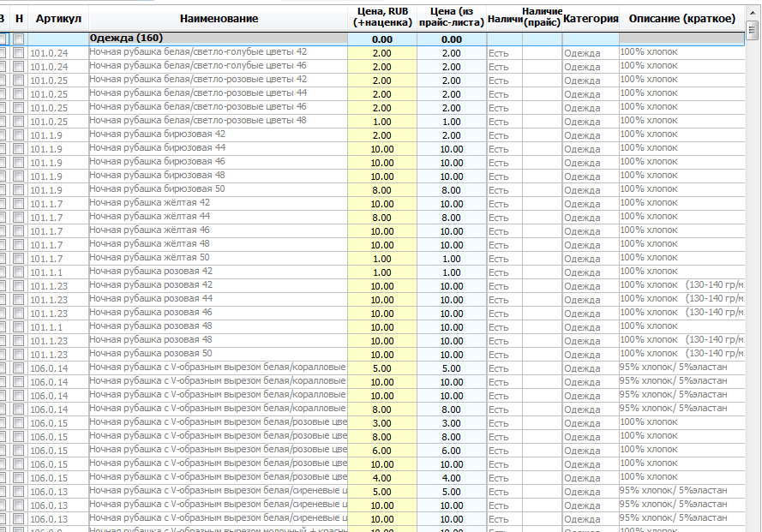
Task: Click the Описание (краткое) column header
Action: pos(681,19)
